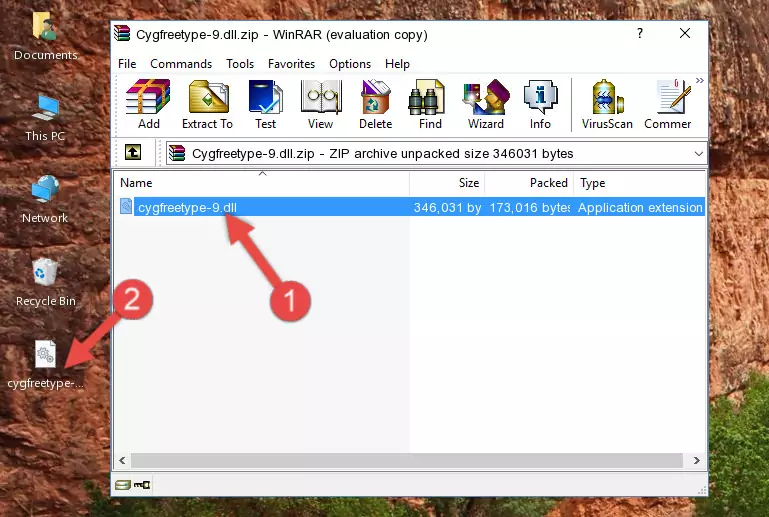Viewport: 769px width, 517px height.
Task: Click the 346,031 size cell
Action: coord(447,207)
